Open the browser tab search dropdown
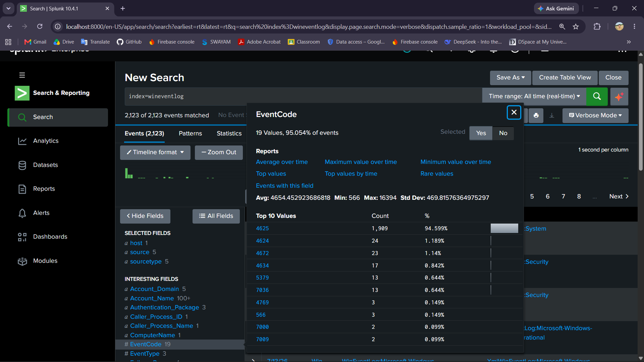 click(8, 8)
